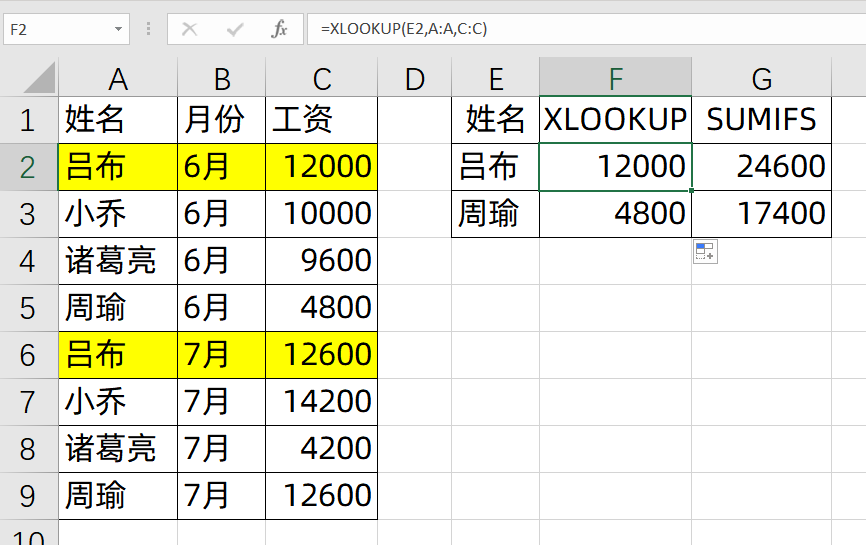Select row 6 header
The height and width of the screenshot is (545, 866).
pos(28,354)
